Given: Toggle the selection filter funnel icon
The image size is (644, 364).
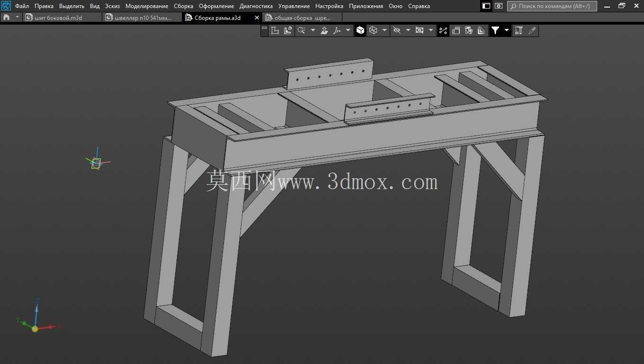Looking at the screenshot, I should click(495, 30).
